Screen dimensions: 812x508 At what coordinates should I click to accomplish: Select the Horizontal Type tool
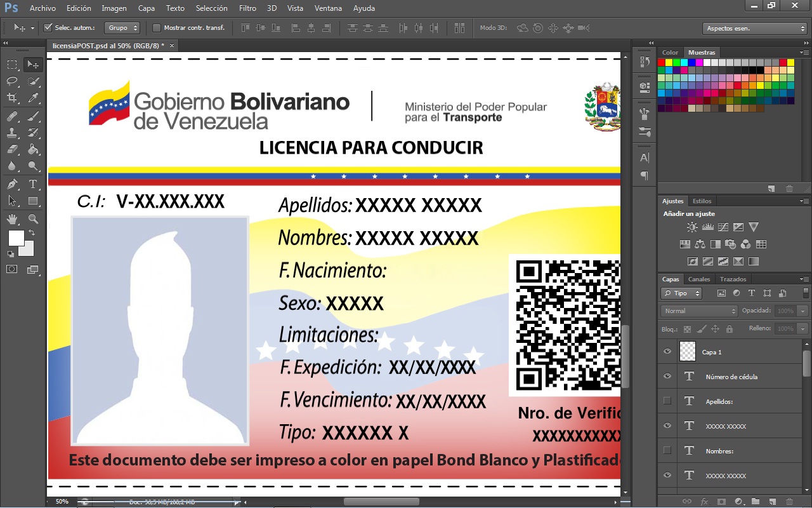click(x=33, y=184)
